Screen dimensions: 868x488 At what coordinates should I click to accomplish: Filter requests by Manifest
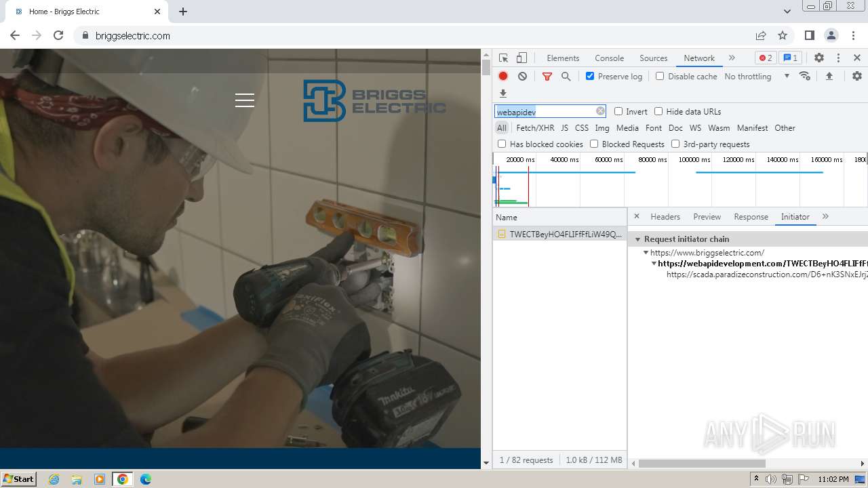(752, 127)
